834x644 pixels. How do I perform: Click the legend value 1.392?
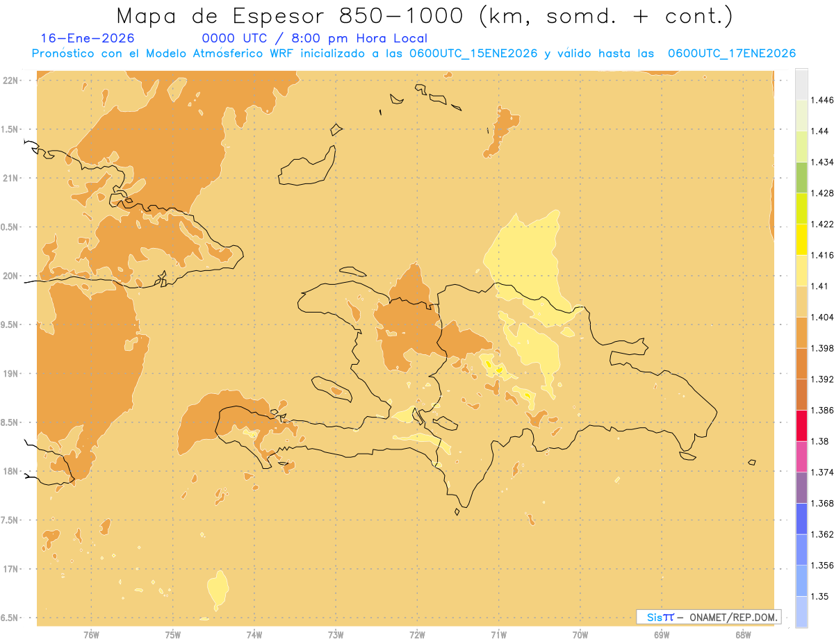(x=822, y=379)
